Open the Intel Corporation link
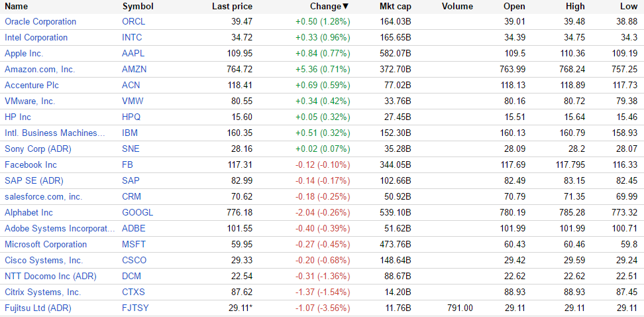 point(36,38)
